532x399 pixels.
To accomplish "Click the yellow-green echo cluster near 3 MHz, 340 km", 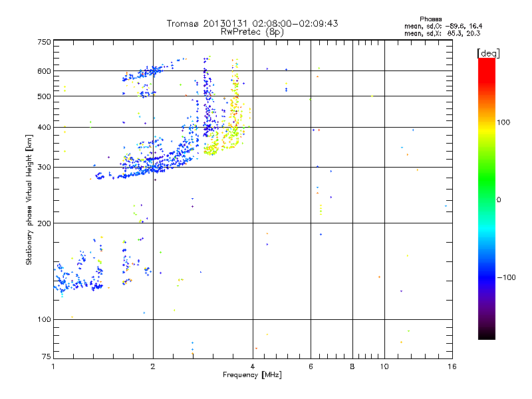I will 211,149.
